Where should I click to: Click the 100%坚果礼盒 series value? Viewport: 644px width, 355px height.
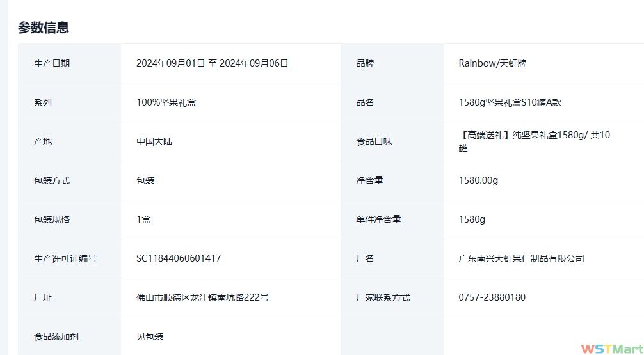(x=166, y=102)
